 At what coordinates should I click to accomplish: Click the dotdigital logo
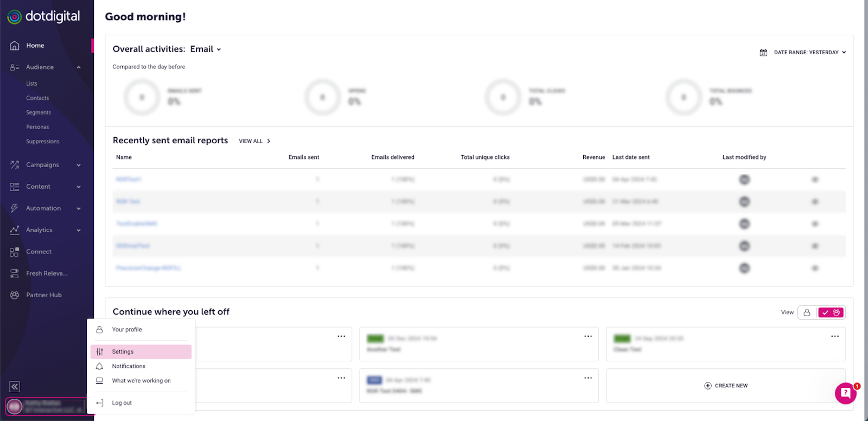click(44, 17)
